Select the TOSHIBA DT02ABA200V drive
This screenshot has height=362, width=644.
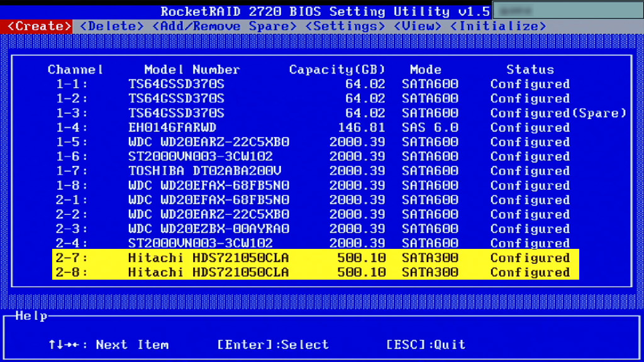[205, 171]
